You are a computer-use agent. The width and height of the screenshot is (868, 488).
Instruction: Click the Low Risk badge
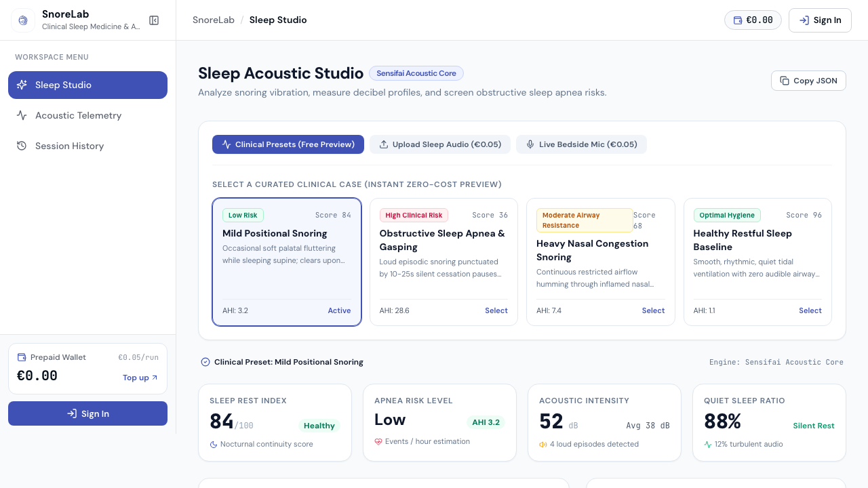(243, 215)
